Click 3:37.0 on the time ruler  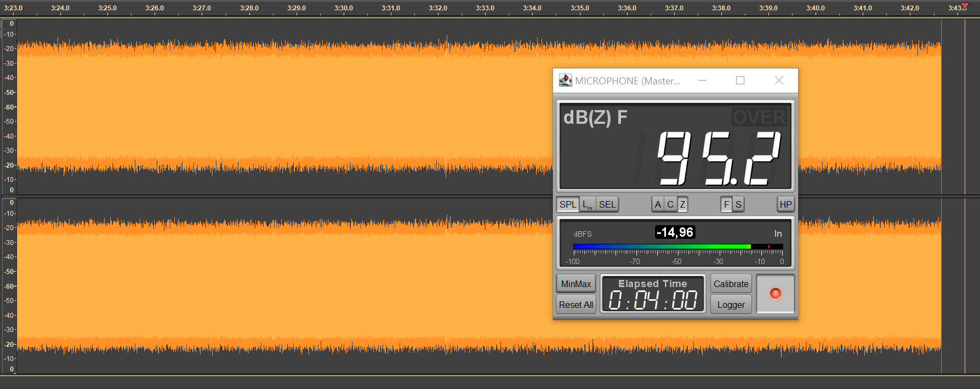[x=674, y=8]
